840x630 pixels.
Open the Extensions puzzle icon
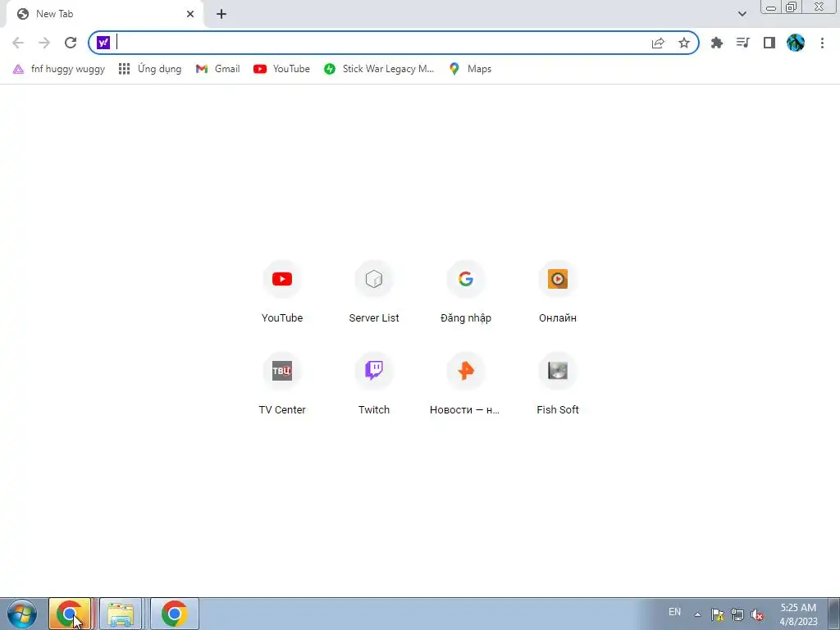click(x=717, y=43)
